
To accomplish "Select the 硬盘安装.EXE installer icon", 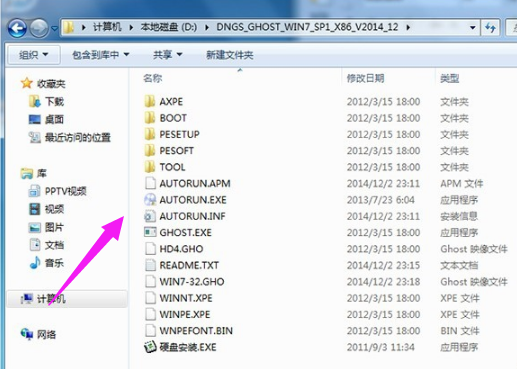I will coord(150,347).
